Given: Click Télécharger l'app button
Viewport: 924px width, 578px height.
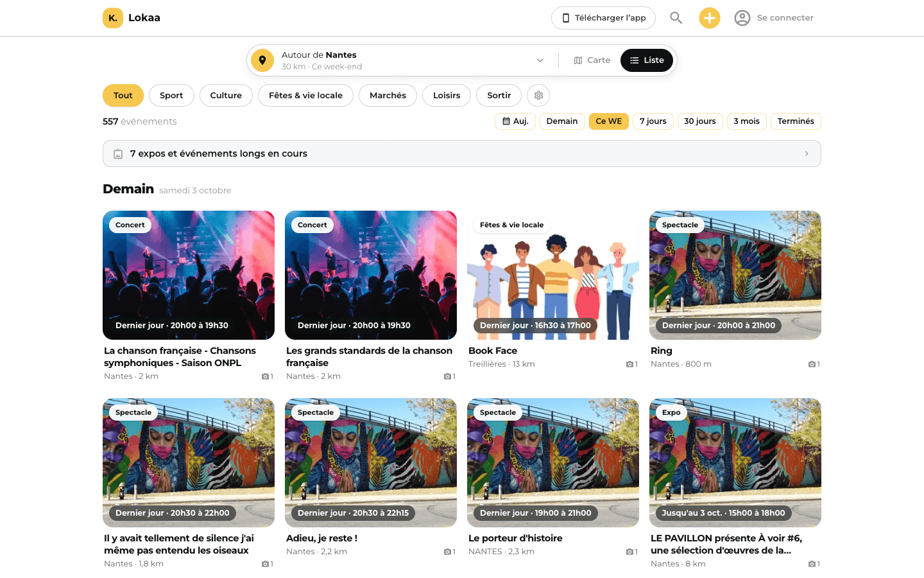Looking at the screenshot, I should [x=603, y=18].
